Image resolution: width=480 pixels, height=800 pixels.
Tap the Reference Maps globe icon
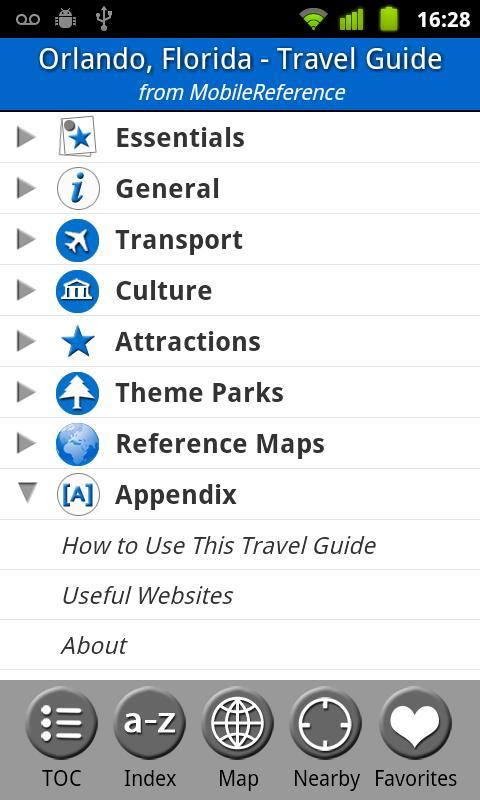pyautogui.click(x=78, y=444)
